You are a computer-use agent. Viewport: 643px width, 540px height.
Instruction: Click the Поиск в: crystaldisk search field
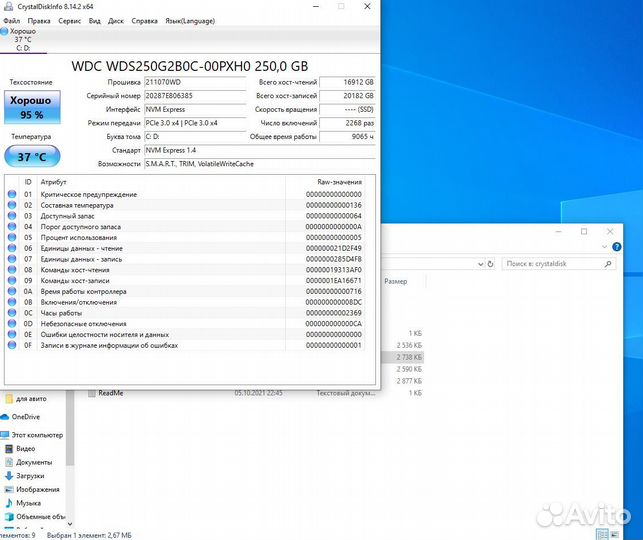[x=558, y=265]
